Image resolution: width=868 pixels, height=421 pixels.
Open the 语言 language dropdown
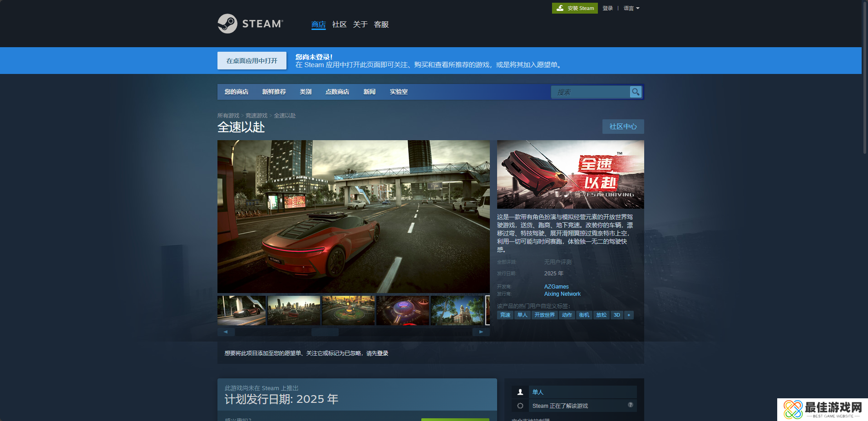pos(631,8)
